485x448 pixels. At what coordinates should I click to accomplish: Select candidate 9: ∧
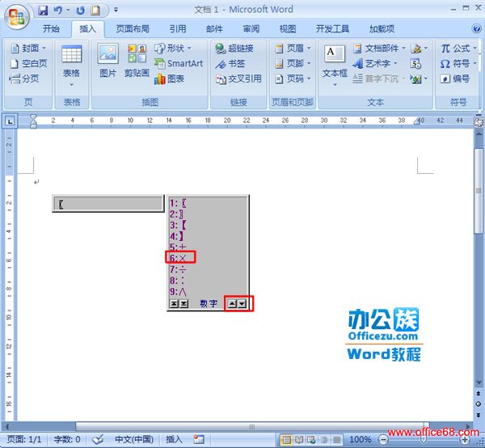click(x=178, y=291)
